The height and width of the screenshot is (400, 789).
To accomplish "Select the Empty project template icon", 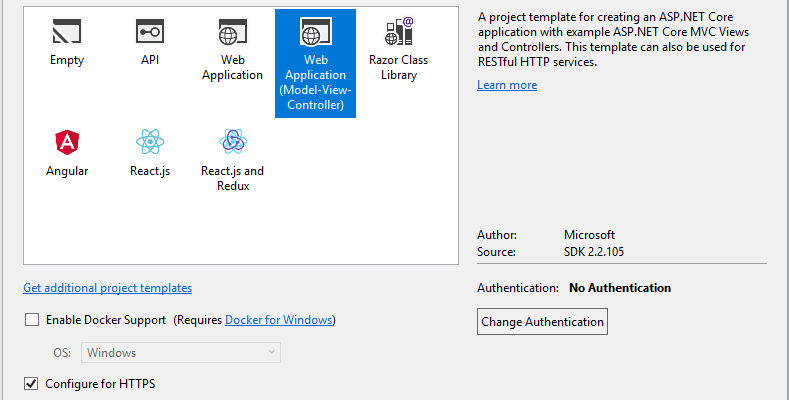I will [x=67, y=32].
